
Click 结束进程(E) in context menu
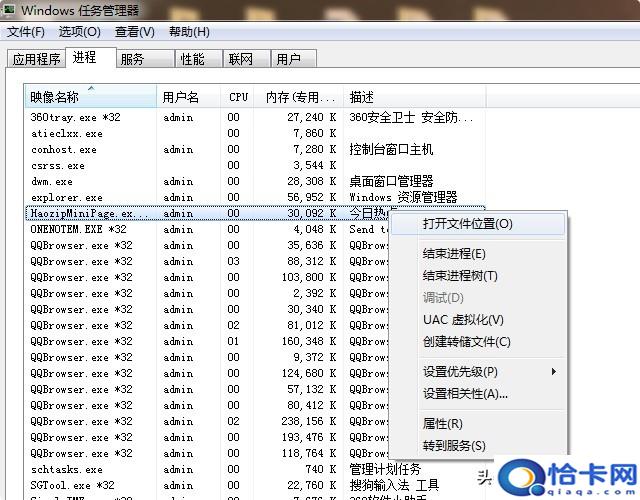pos(454,254)
